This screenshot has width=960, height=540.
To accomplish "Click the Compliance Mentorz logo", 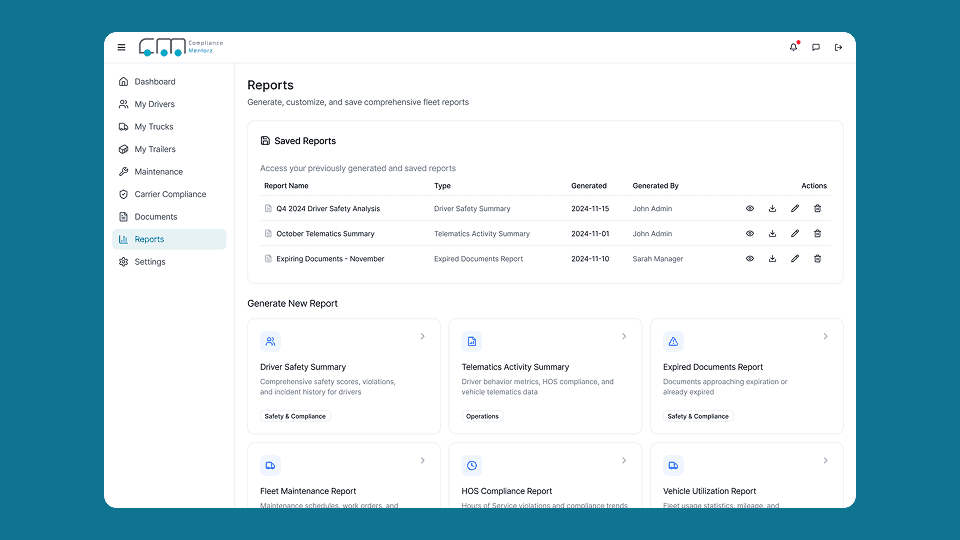I will [x=181, y=47].
